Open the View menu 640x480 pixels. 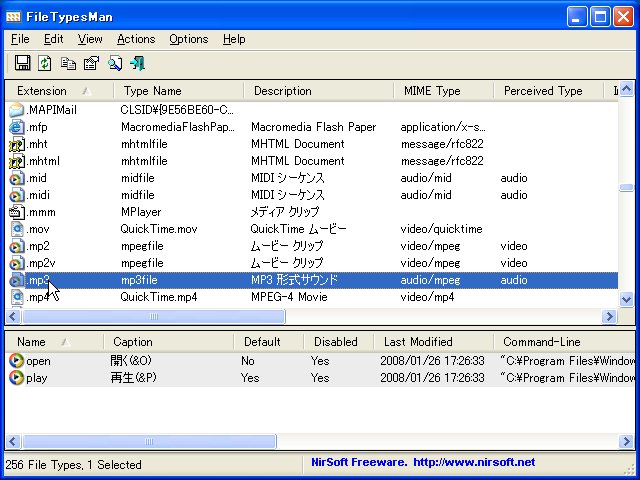click(90, 39)
